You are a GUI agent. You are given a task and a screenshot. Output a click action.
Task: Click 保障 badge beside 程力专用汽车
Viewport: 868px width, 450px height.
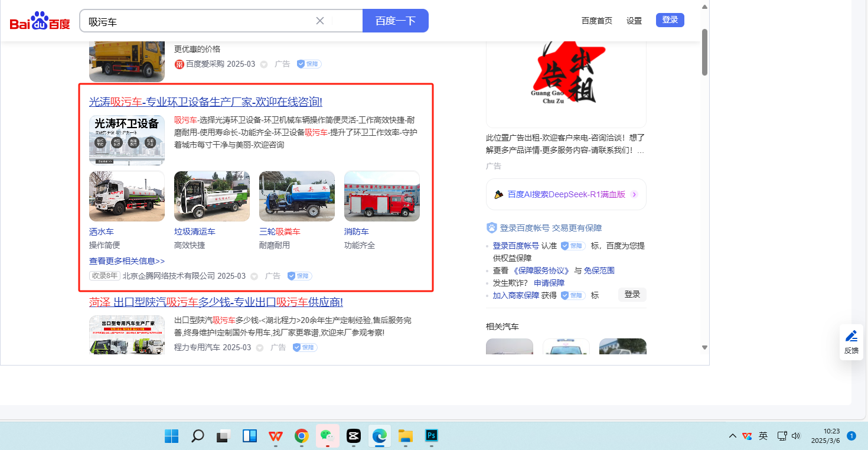[x=305, y=347]
